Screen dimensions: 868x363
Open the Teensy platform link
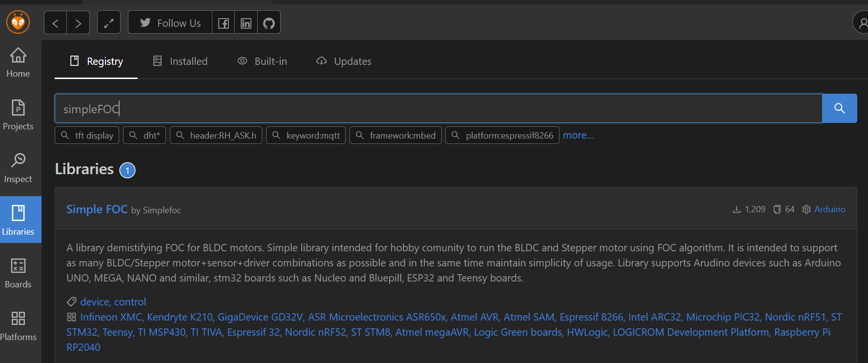point(118,332)
